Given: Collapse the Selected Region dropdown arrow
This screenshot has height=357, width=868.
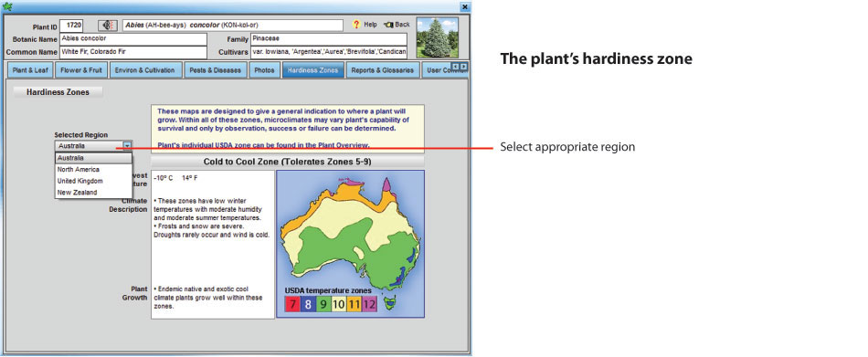Looking at the screenshot, I should coord(127,145).
